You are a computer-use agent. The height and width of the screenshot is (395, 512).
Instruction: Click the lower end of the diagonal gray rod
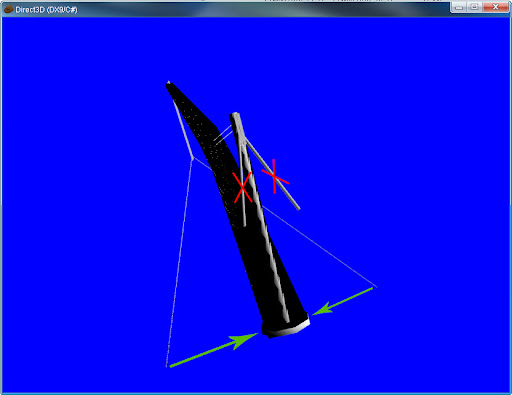[298, 208]
